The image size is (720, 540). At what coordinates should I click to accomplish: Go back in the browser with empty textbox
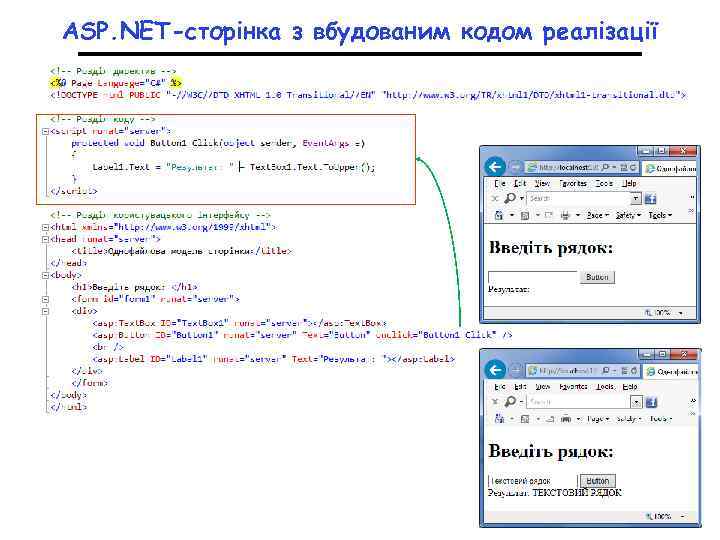(495, 167)
